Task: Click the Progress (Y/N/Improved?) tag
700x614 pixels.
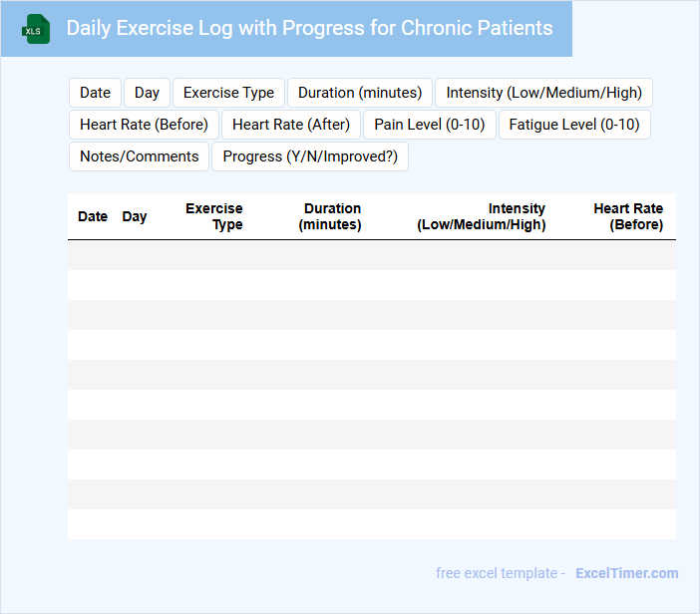Action: coord(310,156)
